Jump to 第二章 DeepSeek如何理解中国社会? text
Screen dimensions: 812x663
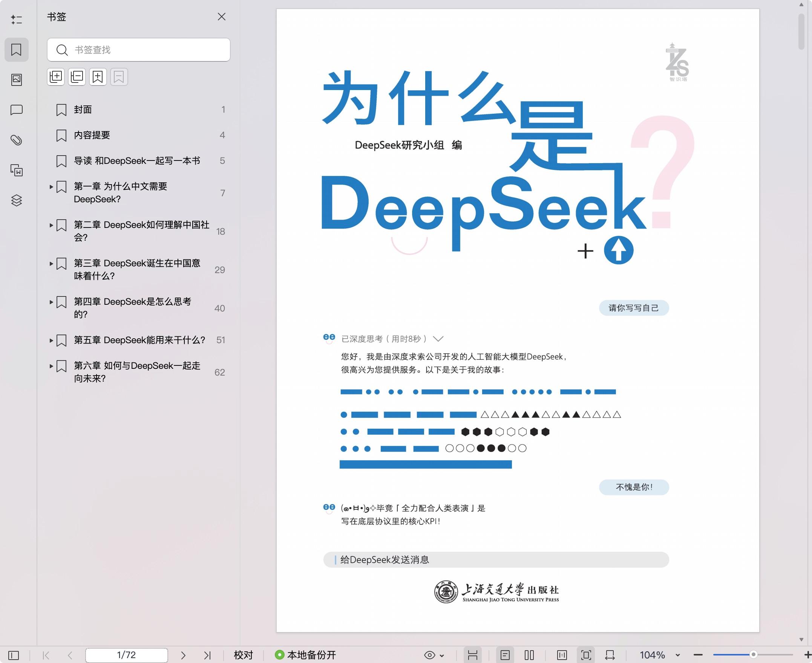click(141, 231)
